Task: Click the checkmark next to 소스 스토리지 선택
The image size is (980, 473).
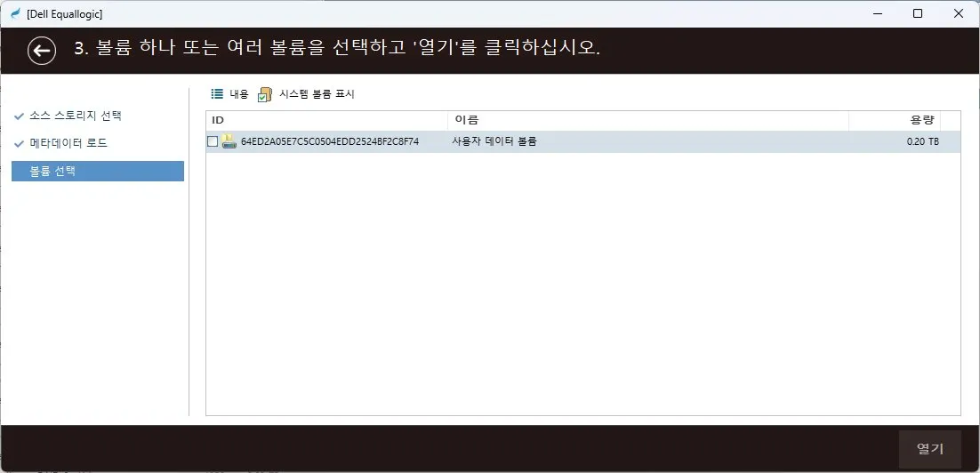Action: click(x=20, y=116)
